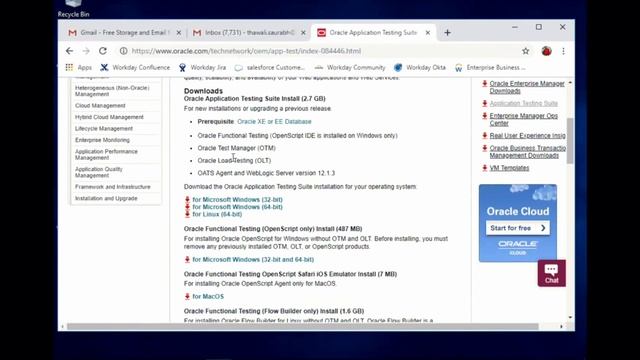Open the Workday Okta bookmark
640x360 pixels.
coord(420,67)
